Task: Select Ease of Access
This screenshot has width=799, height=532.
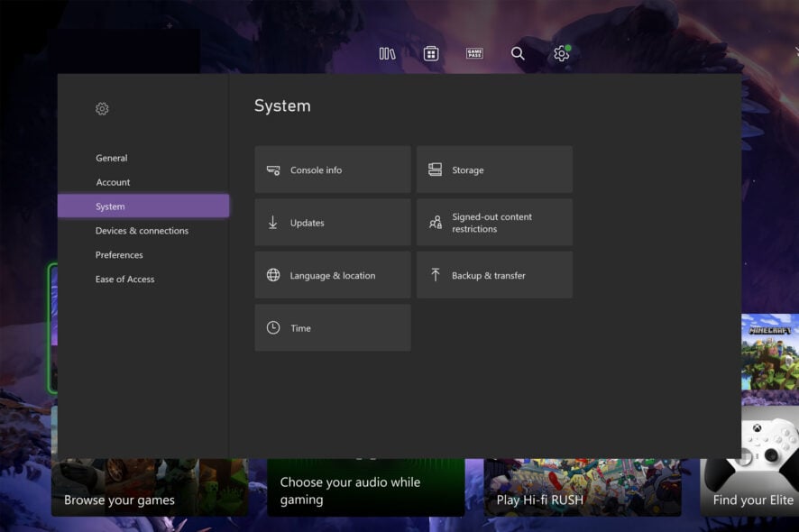Action: pyautogui.click(x=125, y=279)
